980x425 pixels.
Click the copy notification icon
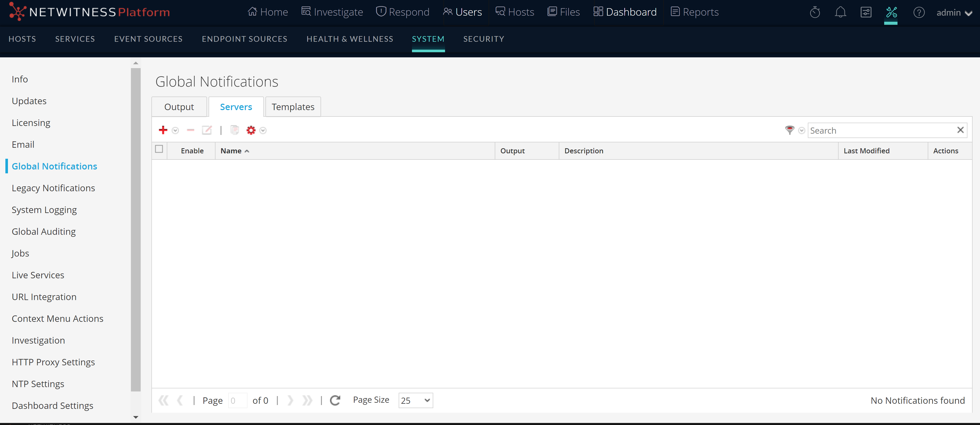235,130
